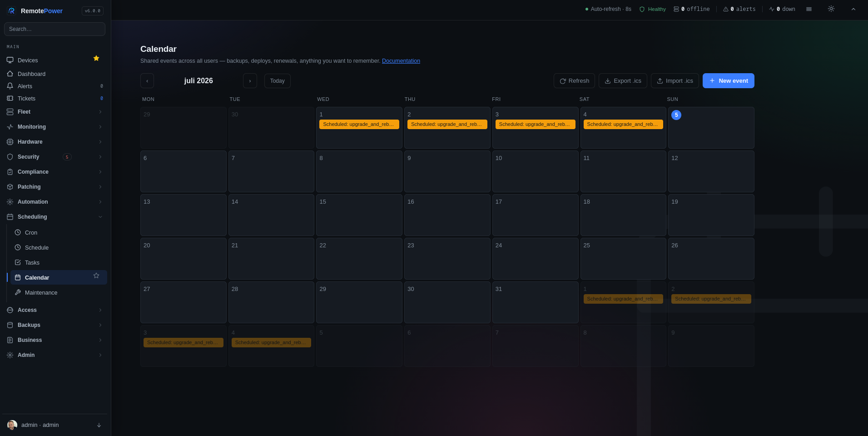Toggle the theme sun icon in top bar

coord(831,9)
